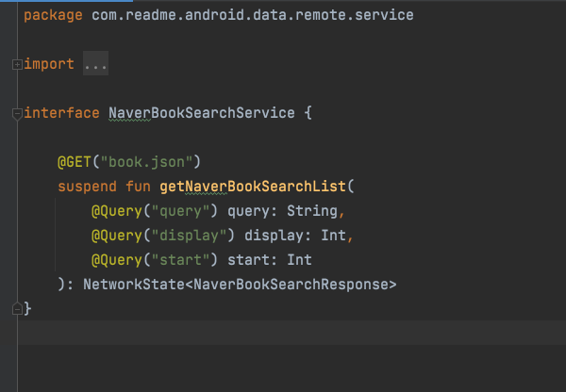Click the "display" string literal
Viewport: 566px width, 392px height.
(189, 236)
